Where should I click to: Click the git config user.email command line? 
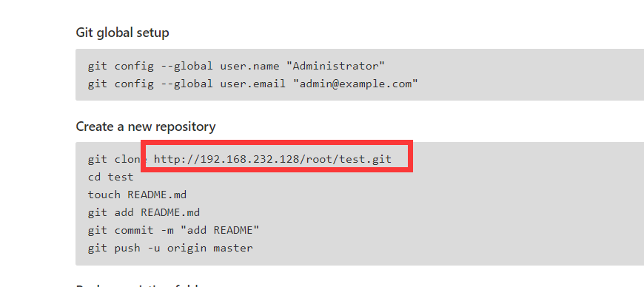point(252,84)
